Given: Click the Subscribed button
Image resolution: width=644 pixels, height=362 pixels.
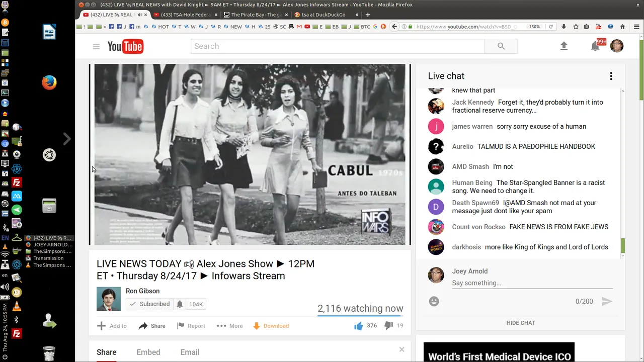Looking at the screenshot, I should tap(149, 304).
